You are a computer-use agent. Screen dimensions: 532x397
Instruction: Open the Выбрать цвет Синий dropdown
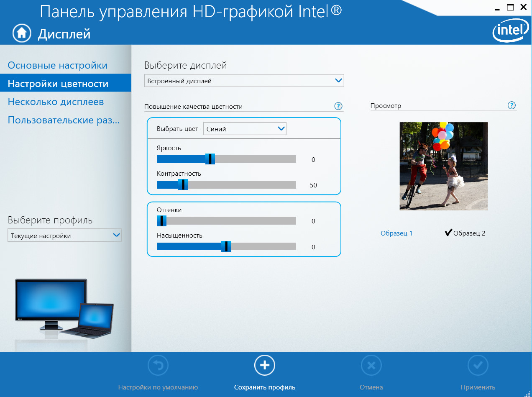245,129
